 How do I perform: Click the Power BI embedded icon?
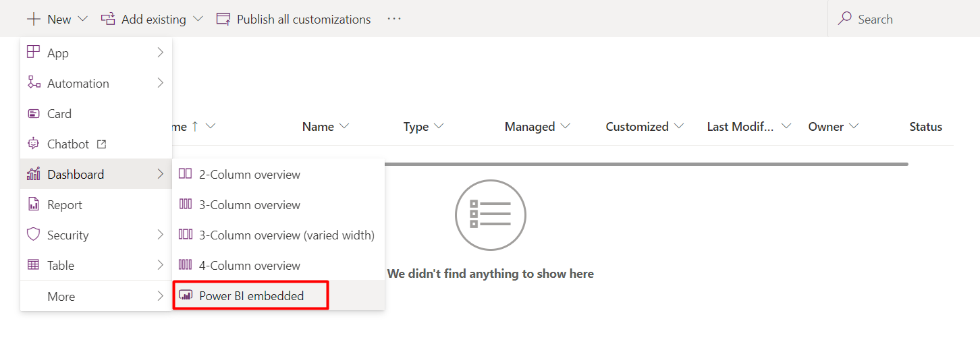point(185,295)
